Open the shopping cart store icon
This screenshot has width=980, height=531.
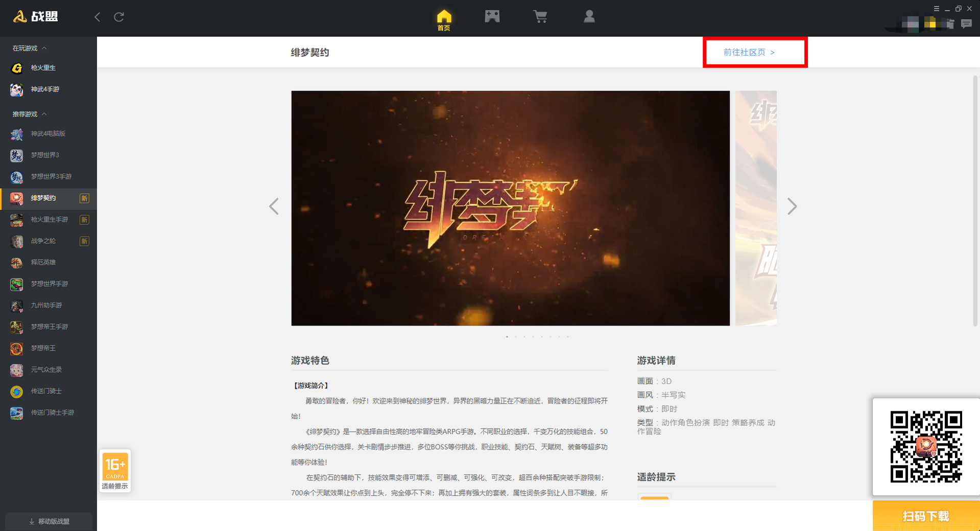tap(540, 17)
